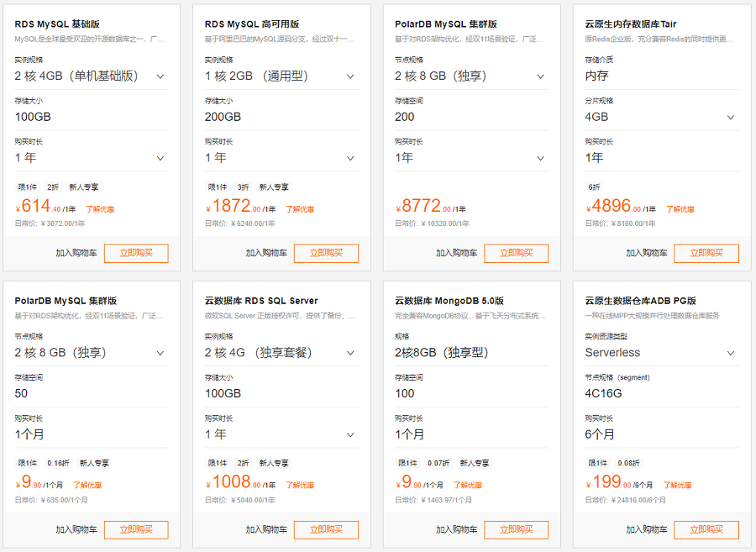The image size is (756, 552).
Task: Open 了解优惠 link in MongoDB 5.0版 card
Action: tap(468, 486)
